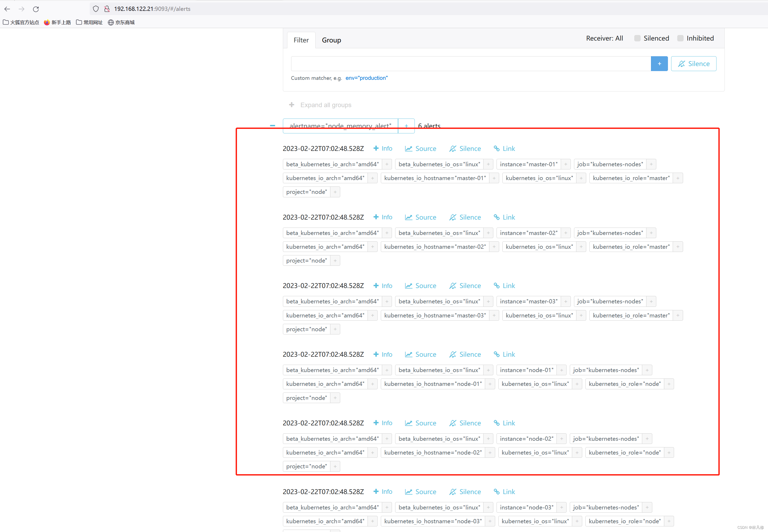
Task: Open Link for the master-03 alert
Action: point(504,286)
